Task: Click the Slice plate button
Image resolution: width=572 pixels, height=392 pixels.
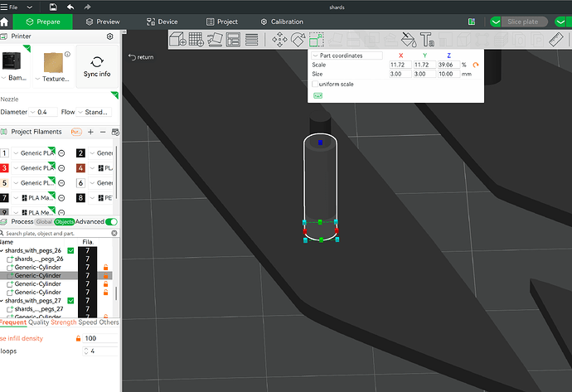Action: click(523, 22)
